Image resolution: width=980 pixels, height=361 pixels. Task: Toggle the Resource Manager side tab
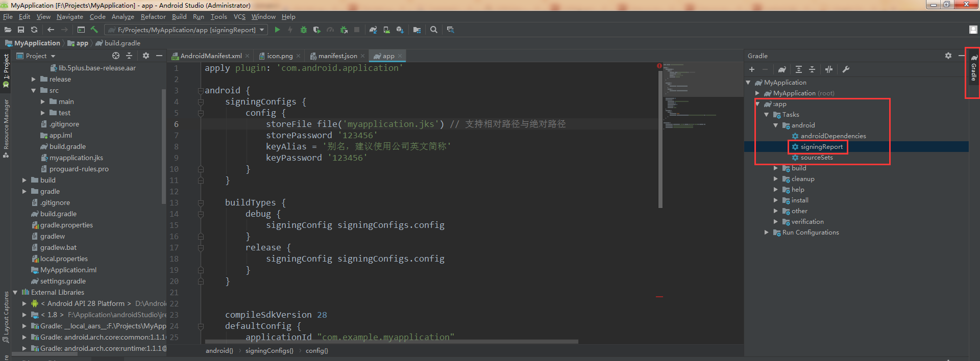pyautogui.click(x=6, y=128)
